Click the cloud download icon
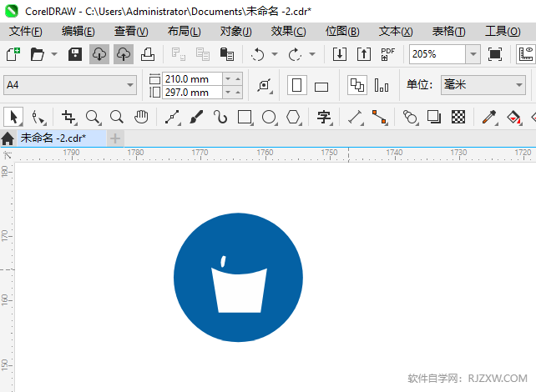This screenshot has height=392, width=536. point(99,54)
